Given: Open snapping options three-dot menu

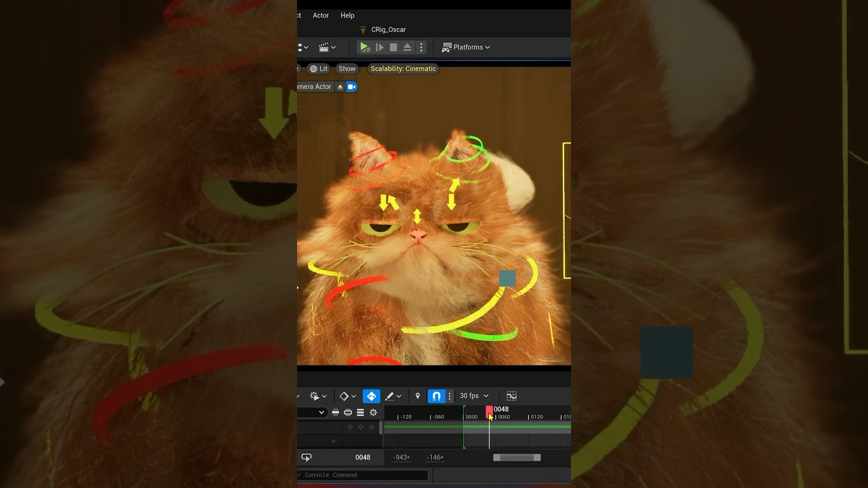Looking at the screenshot, I should (x=450, y=396).
